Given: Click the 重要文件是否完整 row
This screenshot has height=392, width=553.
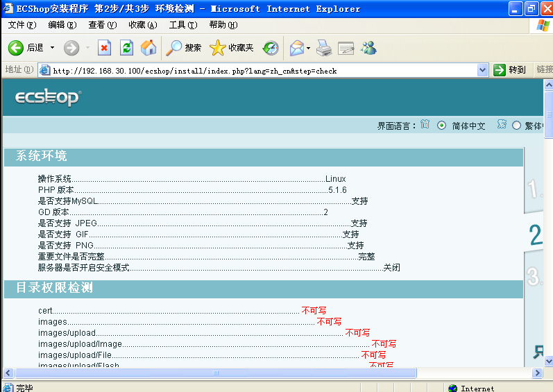Looking at the screenshot, I should point(206,257).
